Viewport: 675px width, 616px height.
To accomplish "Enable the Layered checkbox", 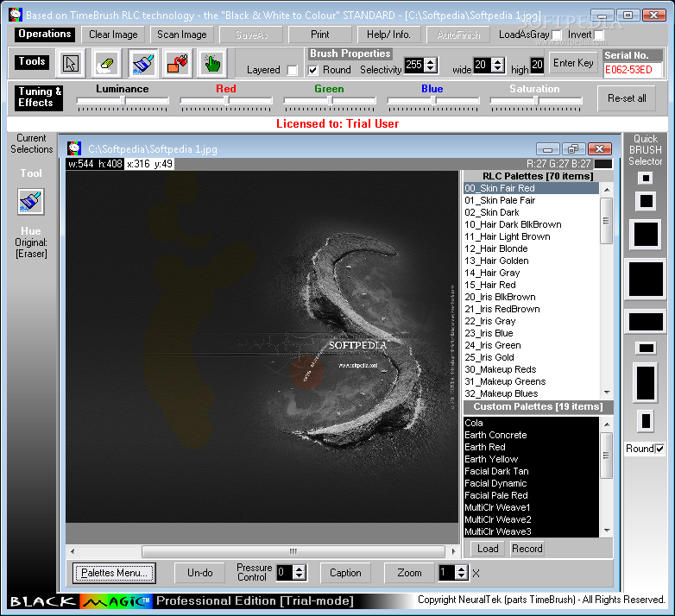I will [x=292, y=70].
